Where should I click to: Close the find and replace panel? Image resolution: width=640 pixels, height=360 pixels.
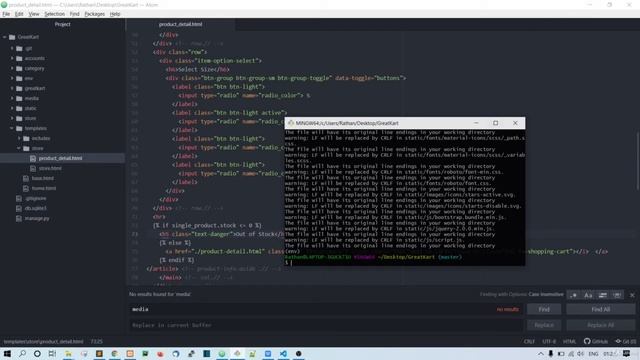tap(632, 295)
